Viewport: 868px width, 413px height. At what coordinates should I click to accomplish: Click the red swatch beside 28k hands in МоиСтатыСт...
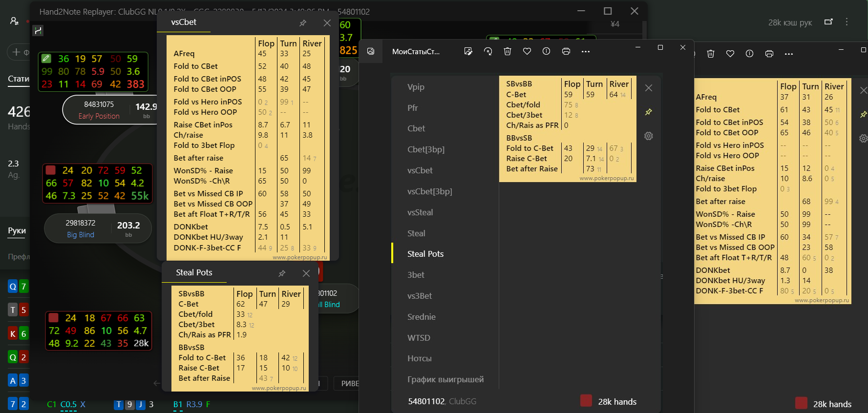tap(586, 401)
